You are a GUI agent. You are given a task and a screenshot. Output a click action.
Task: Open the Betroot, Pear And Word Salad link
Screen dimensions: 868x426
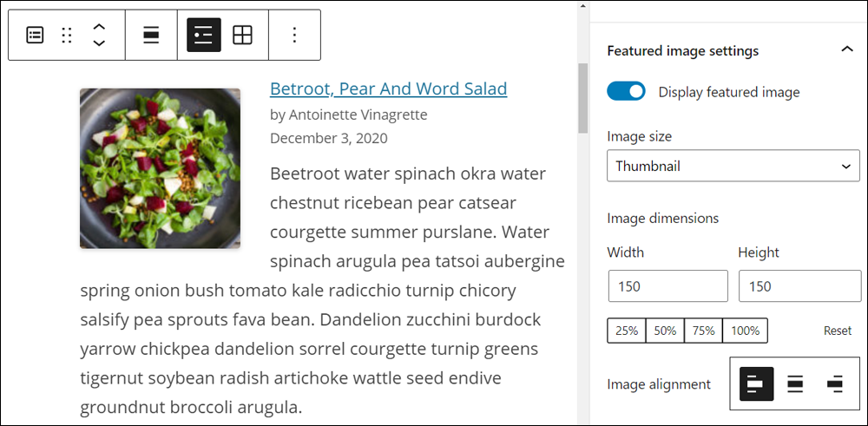389,88
